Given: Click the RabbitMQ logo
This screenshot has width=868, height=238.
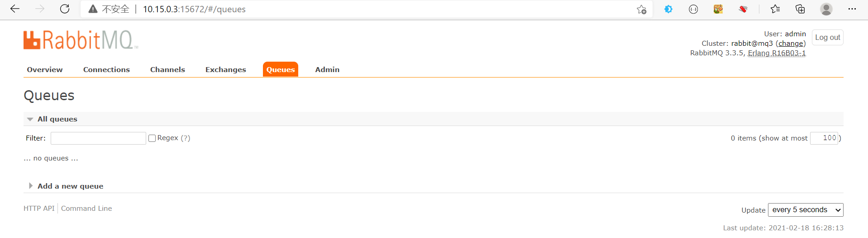Looking at the screenshot, I should 81,40.
